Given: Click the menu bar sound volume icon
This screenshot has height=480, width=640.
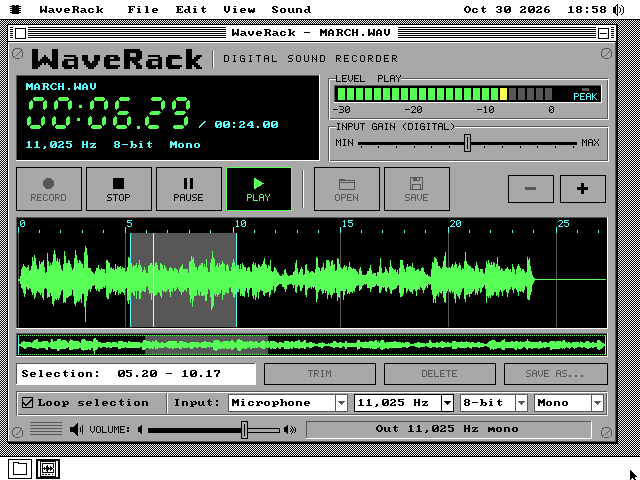Looking at the screenshot, I should click(x=619, y=9).
